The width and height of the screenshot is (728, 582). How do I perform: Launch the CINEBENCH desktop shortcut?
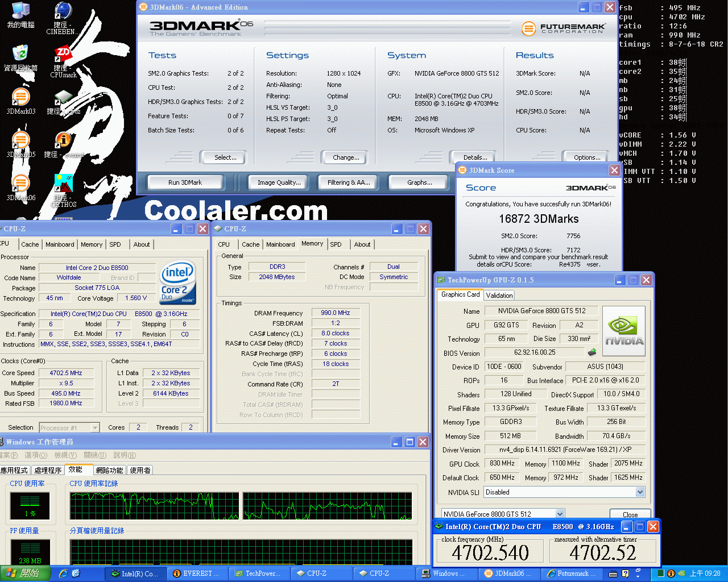pos(63,18)
